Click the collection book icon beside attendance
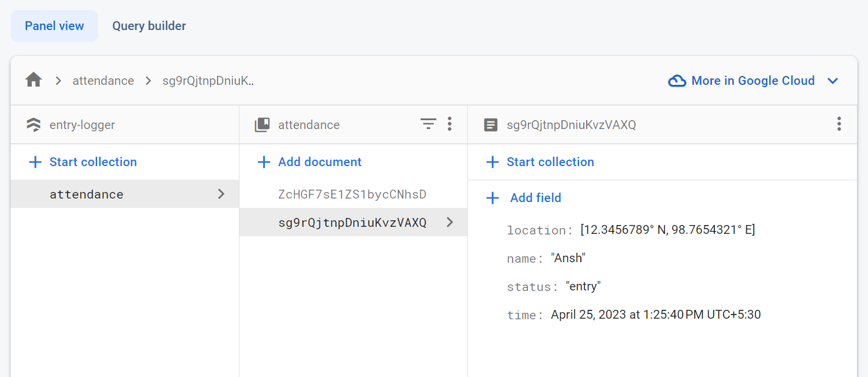 262,124
